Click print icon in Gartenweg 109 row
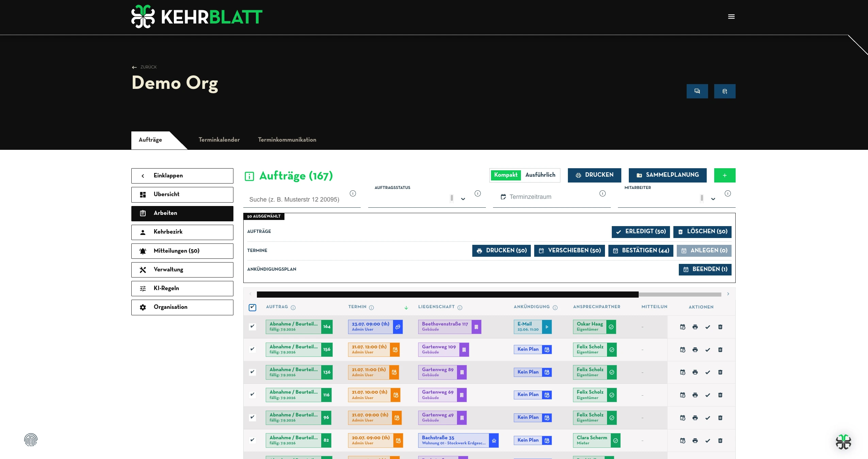 (695, 350)
